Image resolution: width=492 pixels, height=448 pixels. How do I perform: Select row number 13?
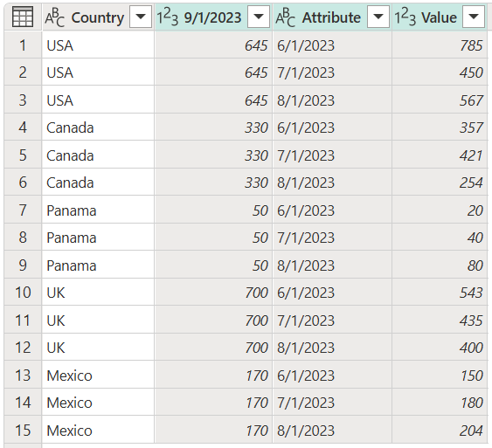point(23,376)
